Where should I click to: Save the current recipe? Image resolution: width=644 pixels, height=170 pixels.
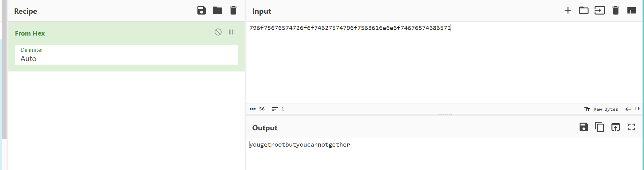pos(202,10)
